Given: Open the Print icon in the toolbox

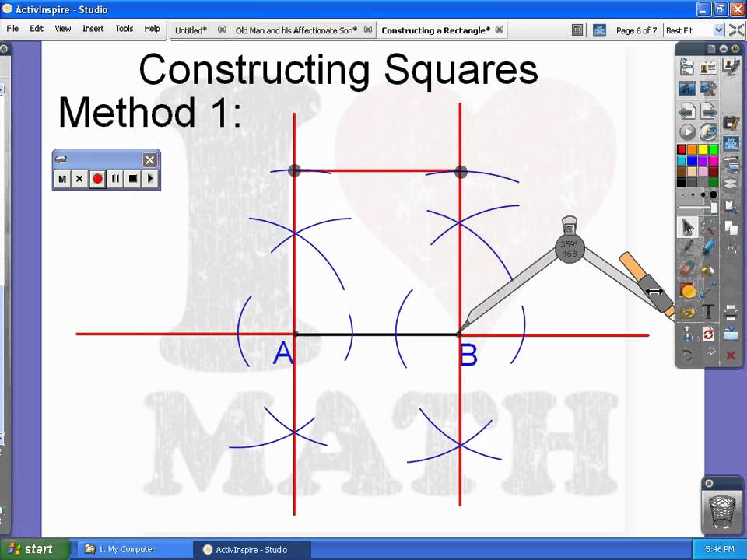Looking at the screenshot, I should (x=731, y=313).
